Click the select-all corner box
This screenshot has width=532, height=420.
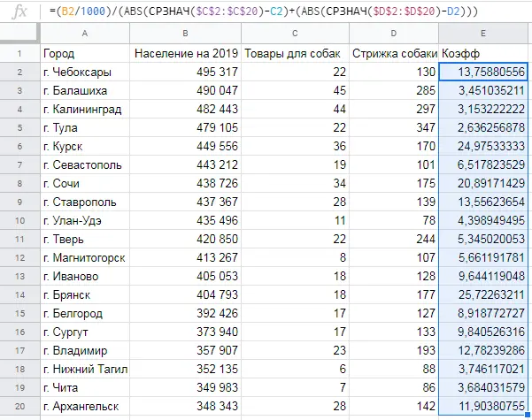pos(19,35)
